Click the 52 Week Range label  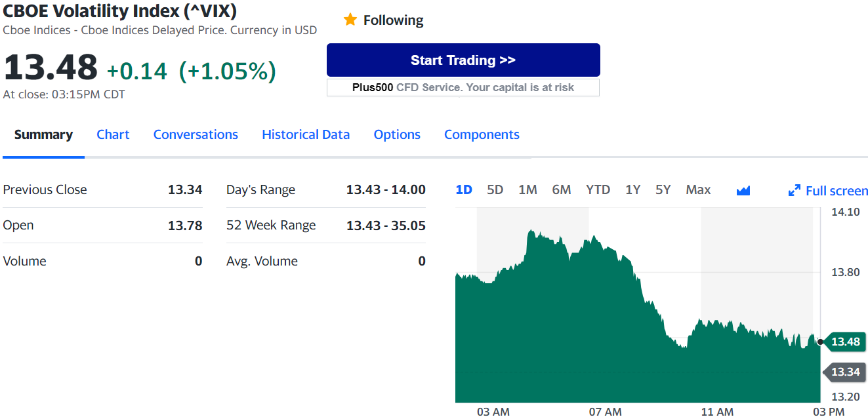tap(271, 226)
